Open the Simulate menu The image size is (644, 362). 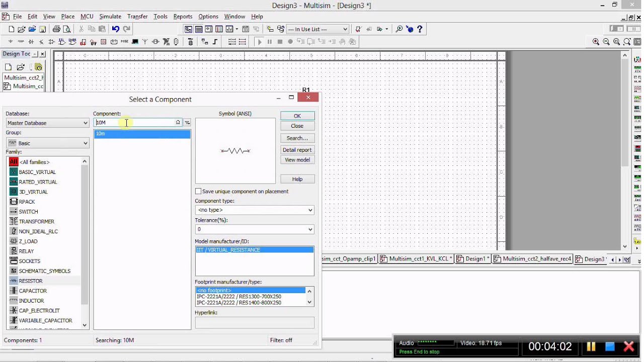point(110,17)
